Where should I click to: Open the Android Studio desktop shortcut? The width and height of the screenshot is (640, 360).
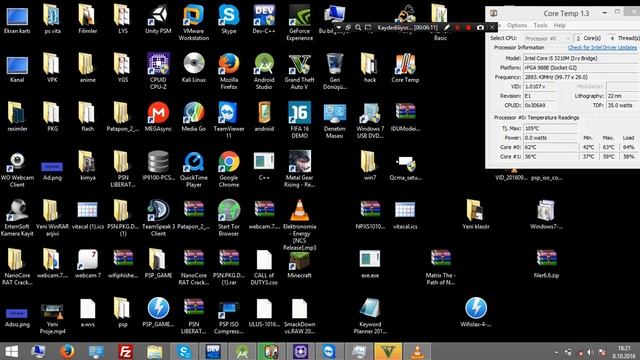pyautogui.click(x=264, y=71)
